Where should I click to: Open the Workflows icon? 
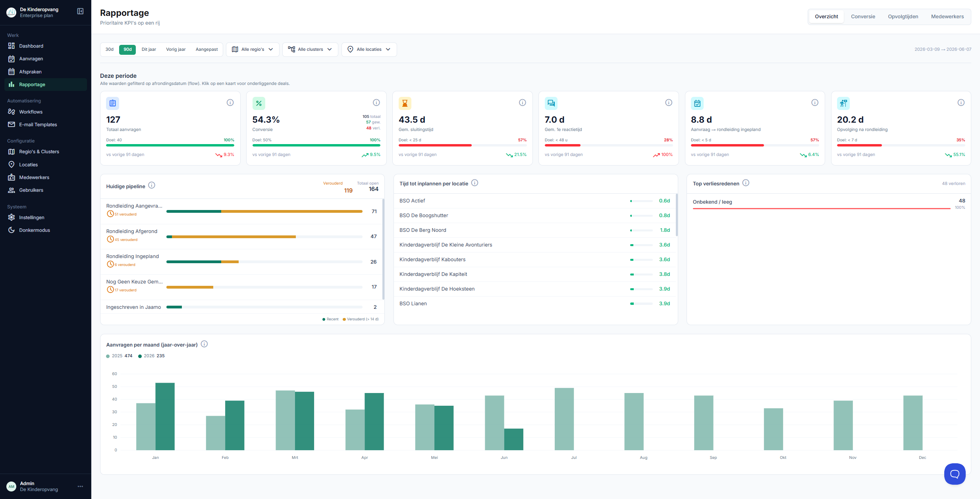[x=12, y=112]
